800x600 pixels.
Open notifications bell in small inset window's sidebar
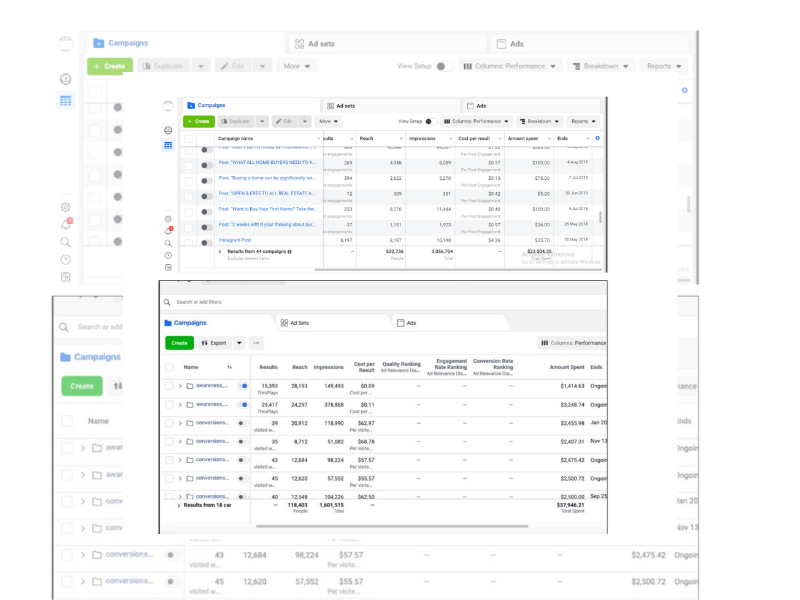click(168, 230)
